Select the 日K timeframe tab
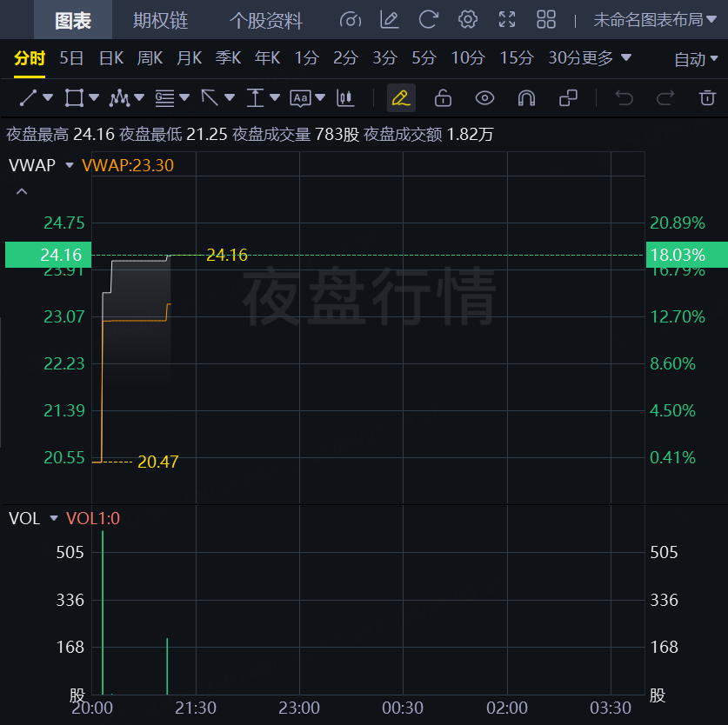 tap(111, 58)
